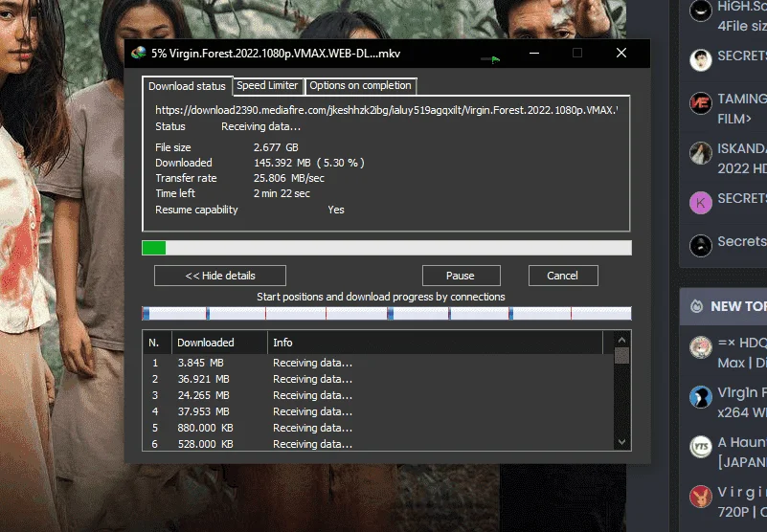Viewport: 767px width, 532px height.
Task: Click the Hide details button
Action: 220,276
